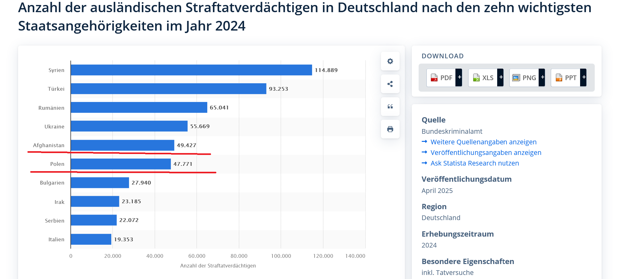Screen dimensions: 644x279
Task: Select the region value 'Deutschland'
Action: point(441,218)
